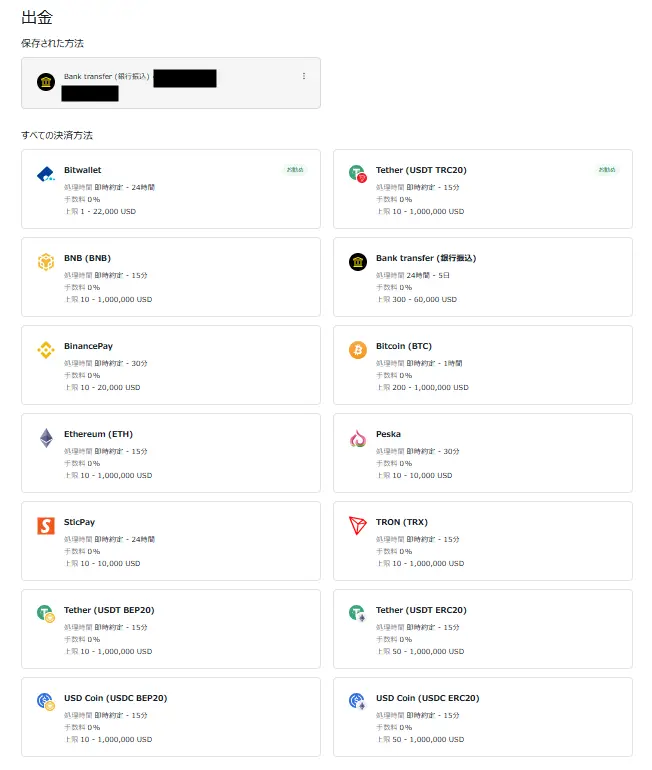This screenshot has width=652, height=770.
Task: Click the TRON red triangle icon
Action: 358,525
